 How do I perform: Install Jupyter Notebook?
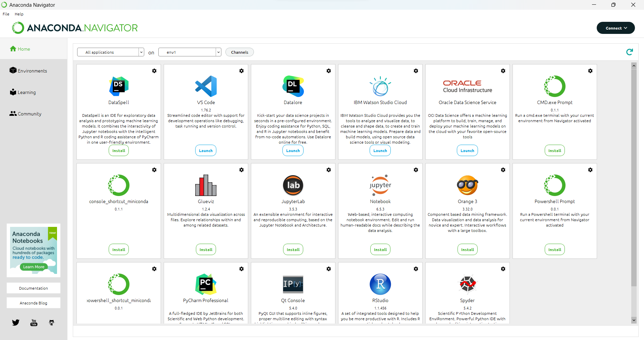click(380, 250)
